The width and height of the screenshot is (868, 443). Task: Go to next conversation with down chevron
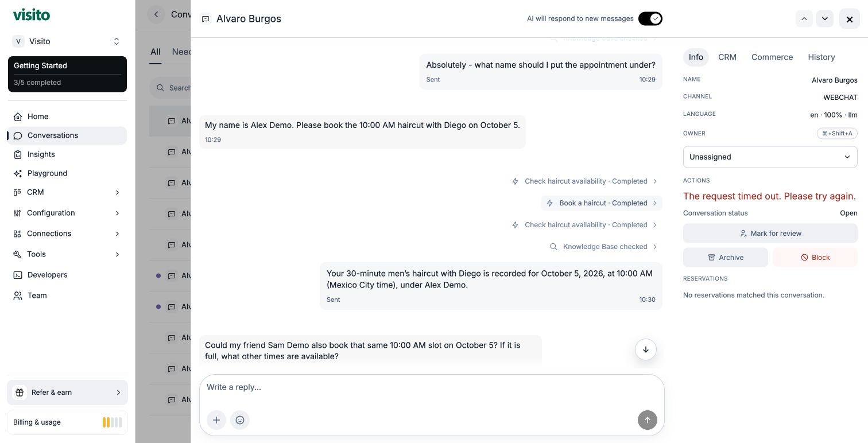pos(825,19)
